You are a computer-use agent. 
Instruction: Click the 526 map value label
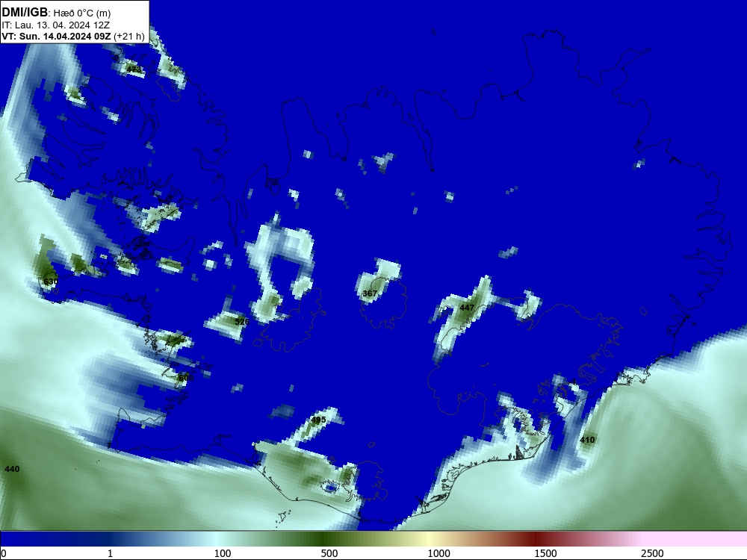(242, 322)
